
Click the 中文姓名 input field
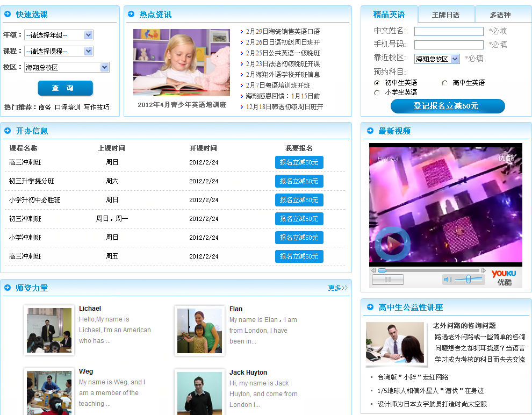point(448,31)
